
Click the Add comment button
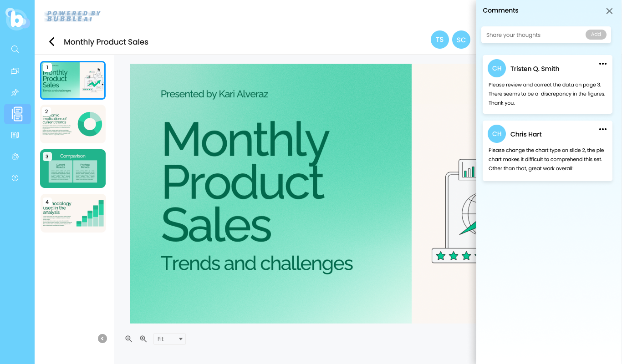pos(596,35)
